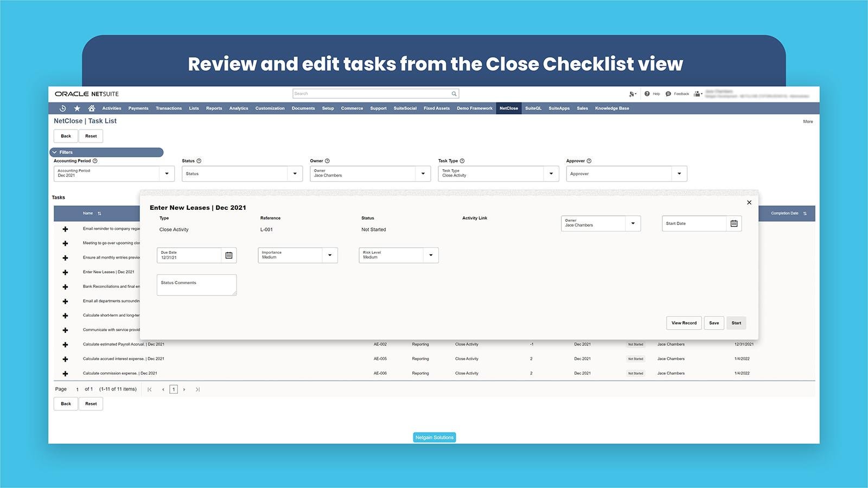Viewport: 868px width, 488px height.
Task: Expand Calculate accrued interest expense row
Action: 65,359
